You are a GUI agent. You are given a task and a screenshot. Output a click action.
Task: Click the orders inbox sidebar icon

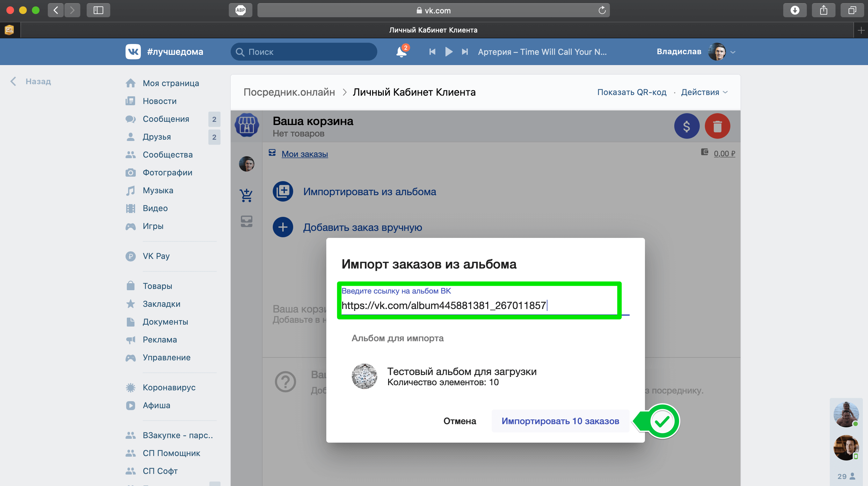point(246,221)
